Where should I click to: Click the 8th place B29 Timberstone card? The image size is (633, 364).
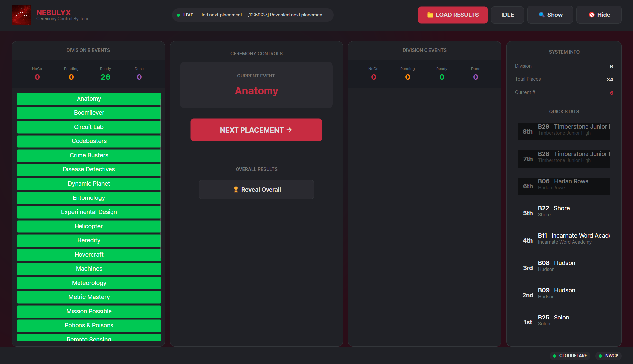click(564, 132)
